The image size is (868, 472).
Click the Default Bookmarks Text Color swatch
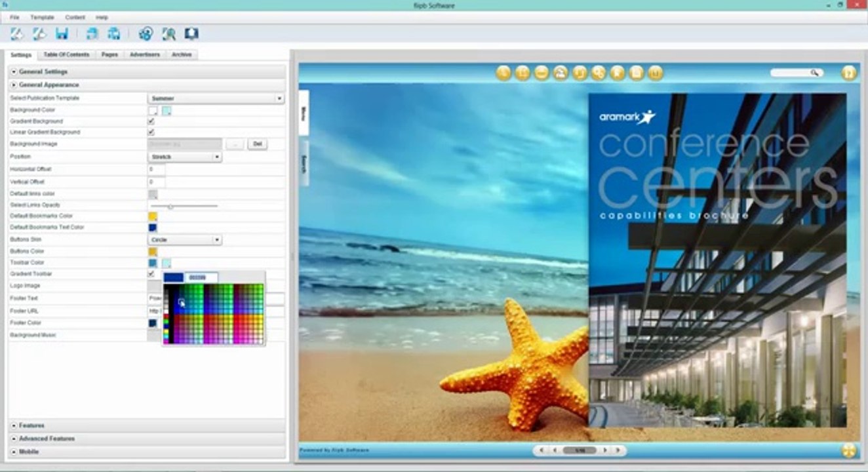coord(153,227)
